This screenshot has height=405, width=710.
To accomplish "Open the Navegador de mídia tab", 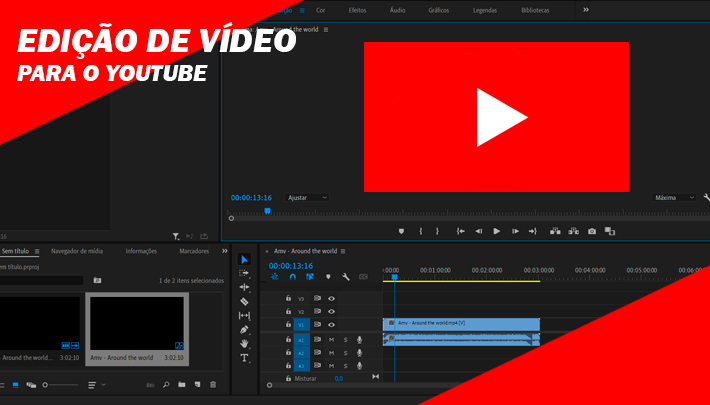I will click(x=77, y=251).
